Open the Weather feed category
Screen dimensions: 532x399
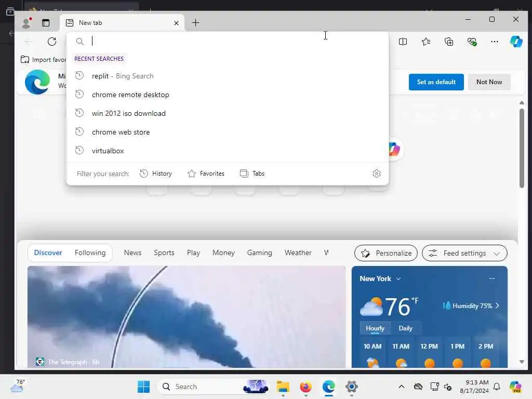tap(298, 253)
